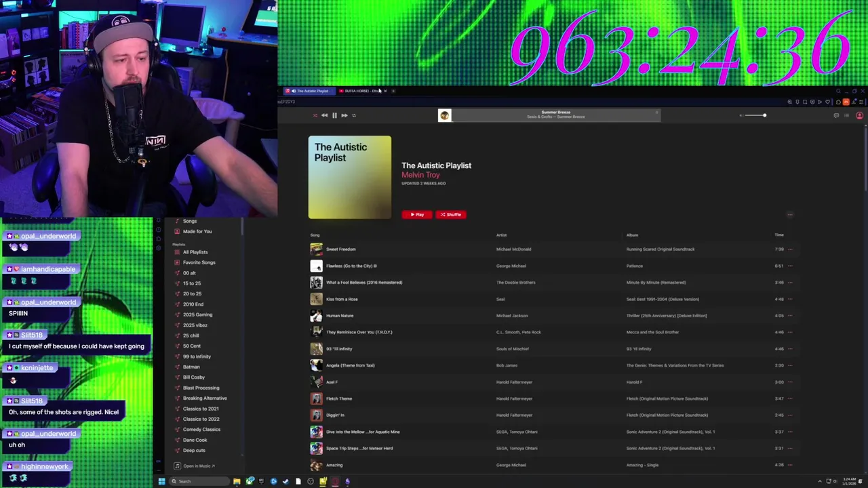Open the 2025 Gaming playlist
Screen dimensions: 868x488
[197, 314]
